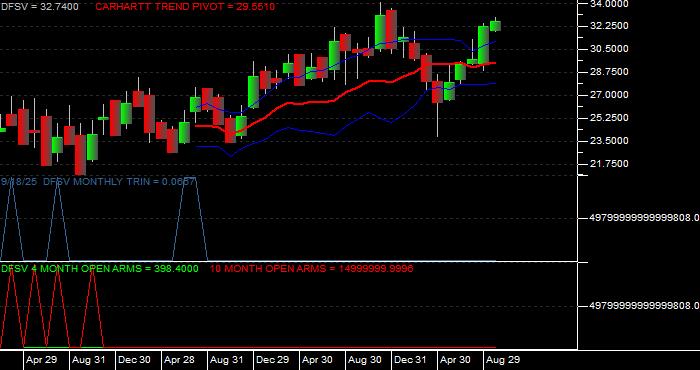
Task: Select the Dec 29 date label
Action: [272, 360]
